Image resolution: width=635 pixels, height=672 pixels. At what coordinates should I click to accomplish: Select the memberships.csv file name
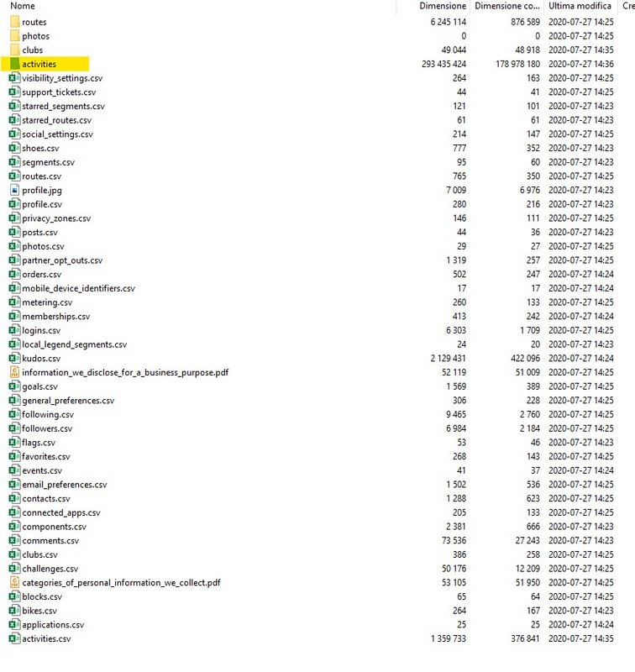[x=56, y=317]
